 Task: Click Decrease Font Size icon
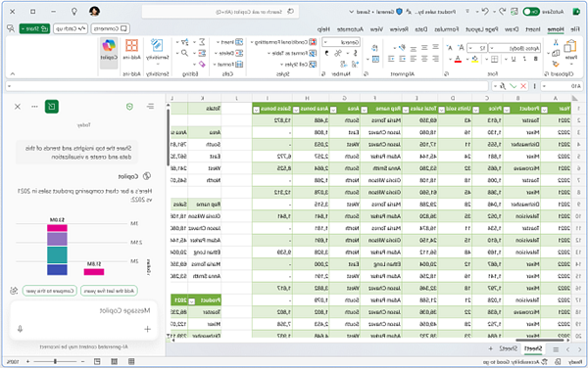click(x=450, y=48)
